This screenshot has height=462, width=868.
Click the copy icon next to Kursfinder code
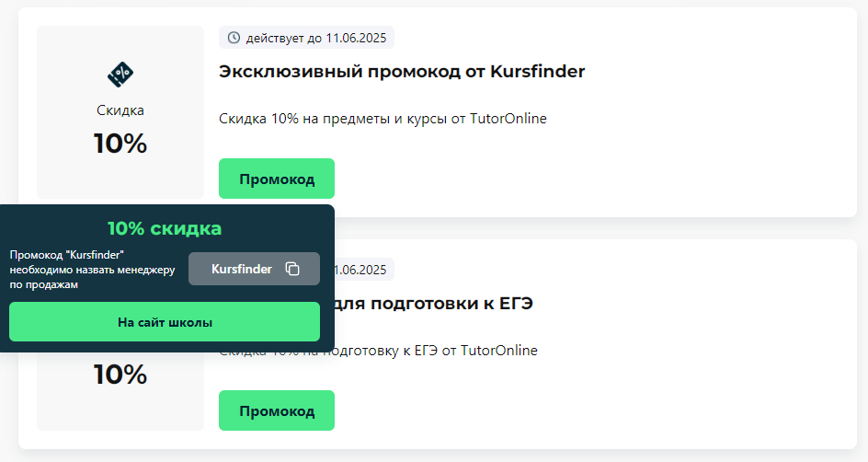292,269
